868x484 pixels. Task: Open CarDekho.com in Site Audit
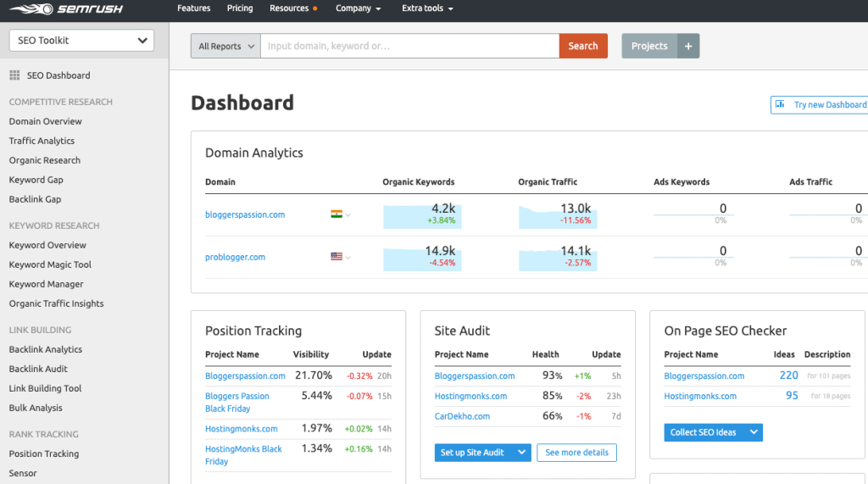462,416
